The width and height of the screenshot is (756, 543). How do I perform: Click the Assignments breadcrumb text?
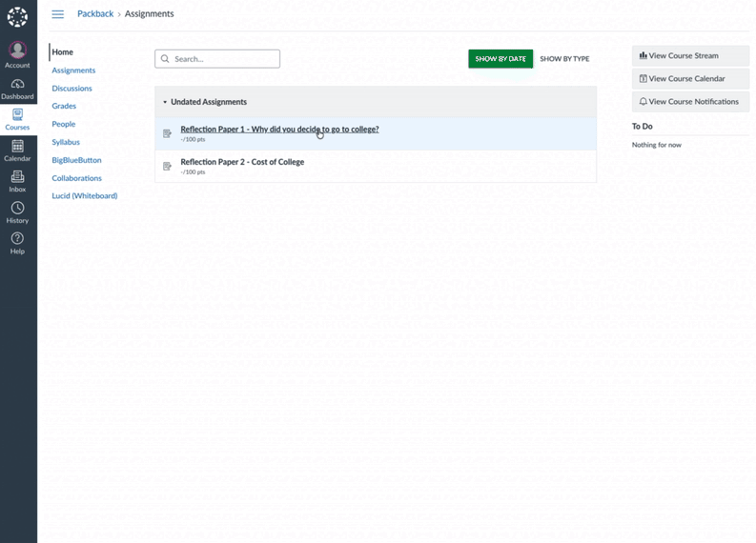[x=150, y=13]
